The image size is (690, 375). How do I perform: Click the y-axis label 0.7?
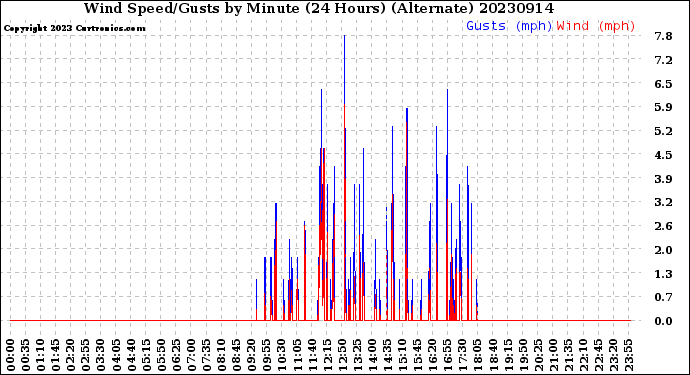pos(663,298)
